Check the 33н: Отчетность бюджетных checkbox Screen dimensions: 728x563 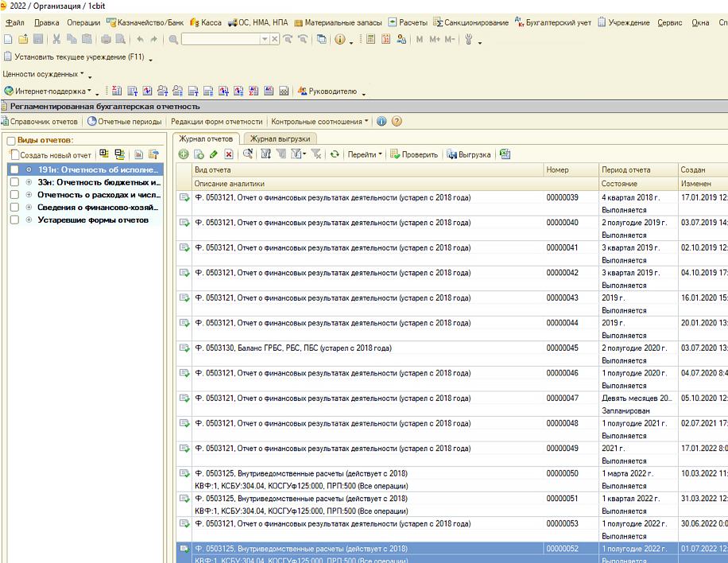[14, 182]
